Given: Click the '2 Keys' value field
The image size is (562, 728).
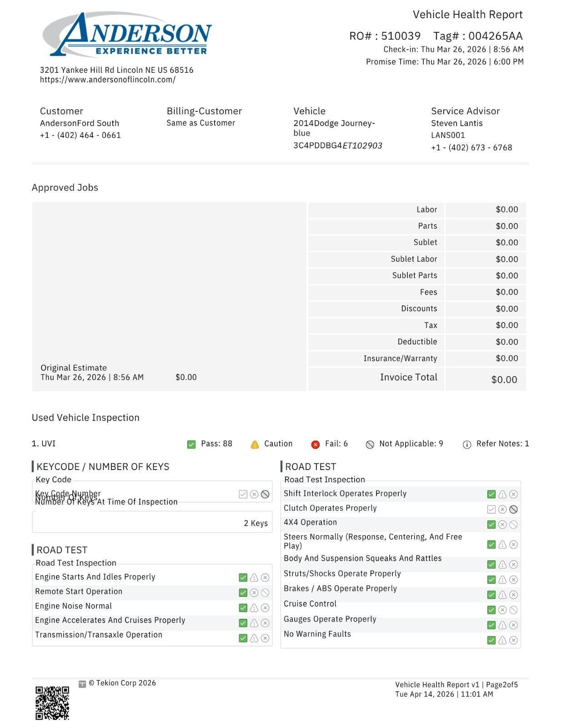Looking at the screenshot, I should click(152, 522).
